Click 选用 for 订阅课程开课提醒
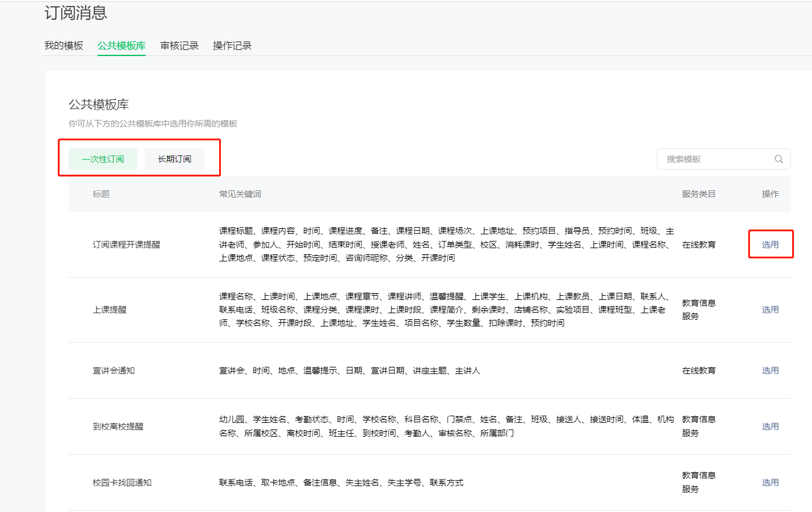This screenshot has height=512, width=812. (x=770, y=245)
